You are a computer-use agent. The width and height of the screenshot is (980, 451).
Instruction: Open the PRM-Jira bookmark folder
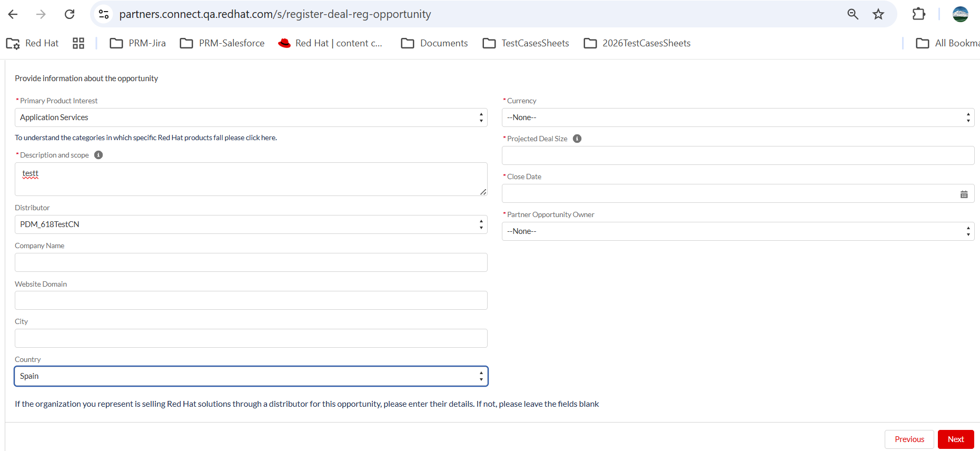tap(138, 43)
